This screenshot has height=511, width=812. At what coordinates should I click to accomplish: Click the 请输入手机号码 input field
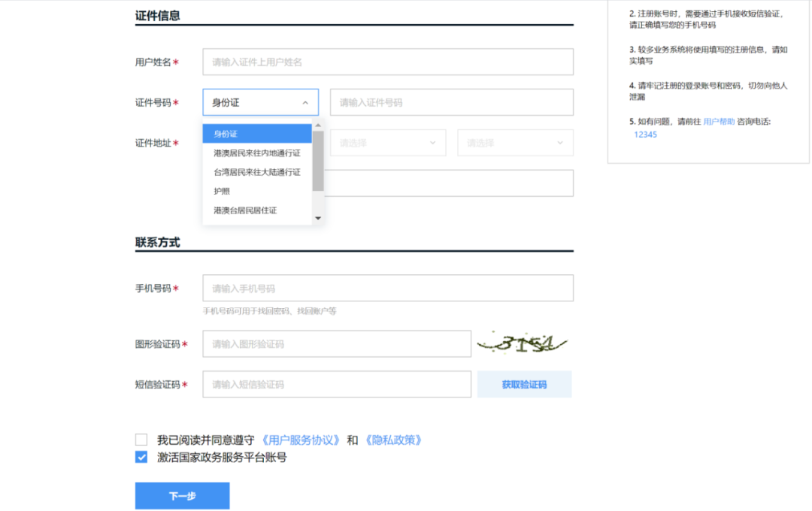388,288
